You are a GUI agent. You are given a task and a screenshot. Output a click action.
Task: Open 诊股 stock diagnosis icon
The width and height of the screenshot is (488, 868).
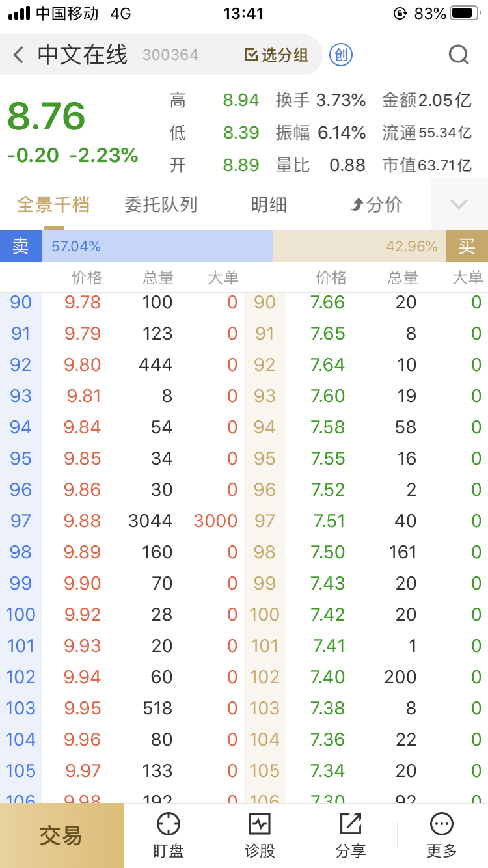[x=260, y=825]
